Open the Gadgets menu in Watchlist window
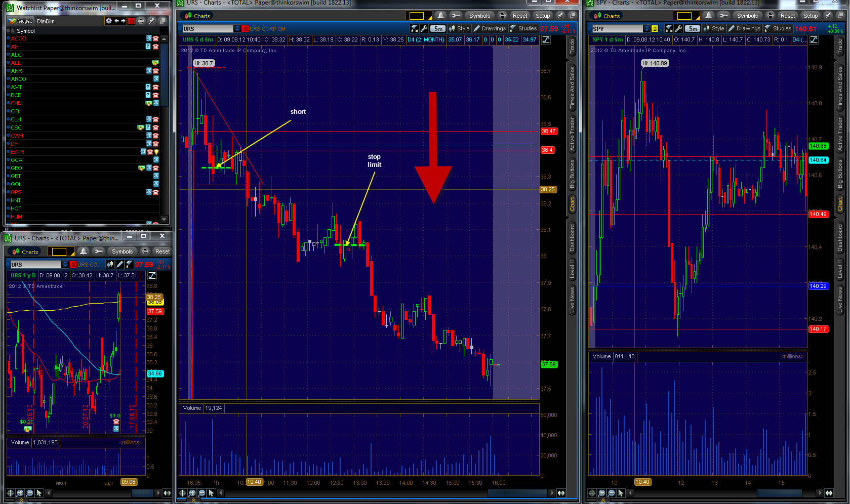 [21, 21]
